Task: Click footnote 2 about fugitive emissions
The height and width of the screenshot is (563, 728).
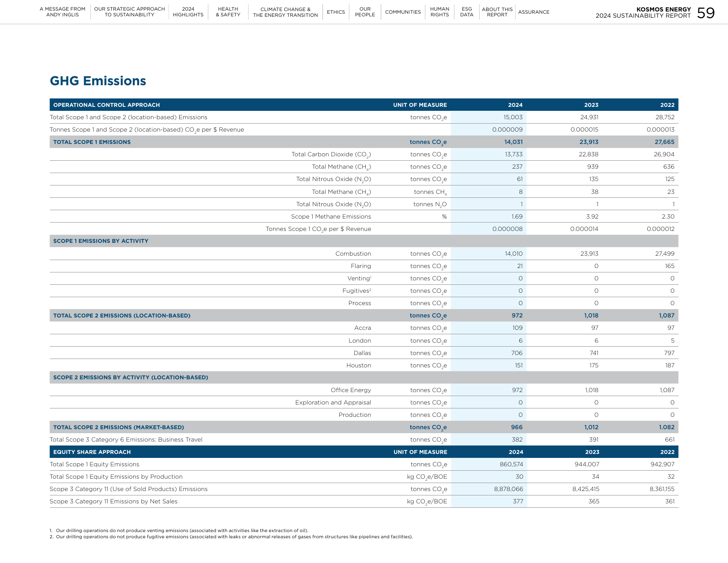Action: point(231,537)
